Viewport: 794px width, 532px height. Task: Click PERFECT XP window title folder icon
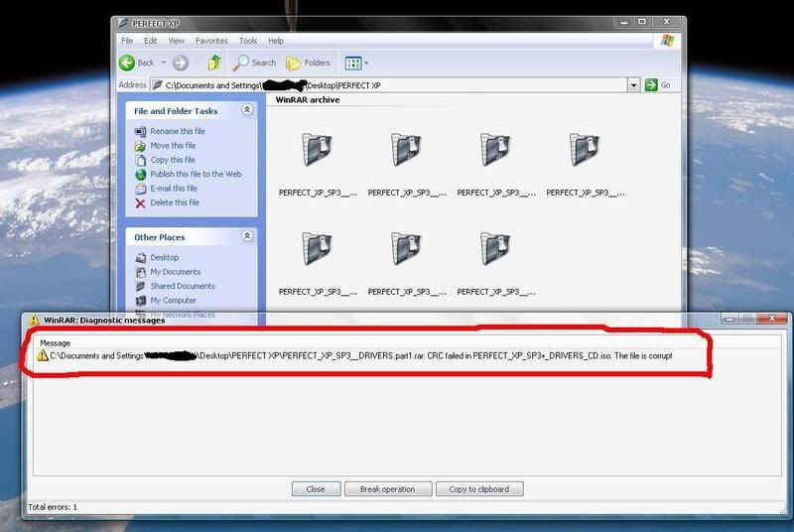(x=122, y=23)
